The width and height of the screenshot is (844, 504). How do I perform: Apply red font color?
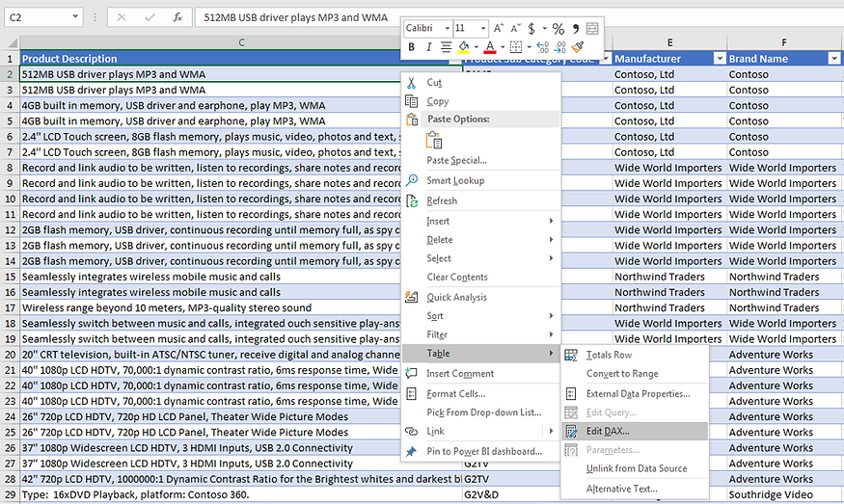[x=490, y=47]
